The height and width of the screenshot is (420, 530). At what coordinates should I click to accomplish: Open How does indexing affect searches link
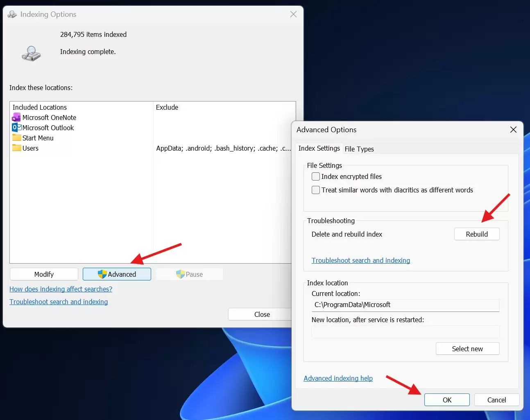tap(61, 289)
